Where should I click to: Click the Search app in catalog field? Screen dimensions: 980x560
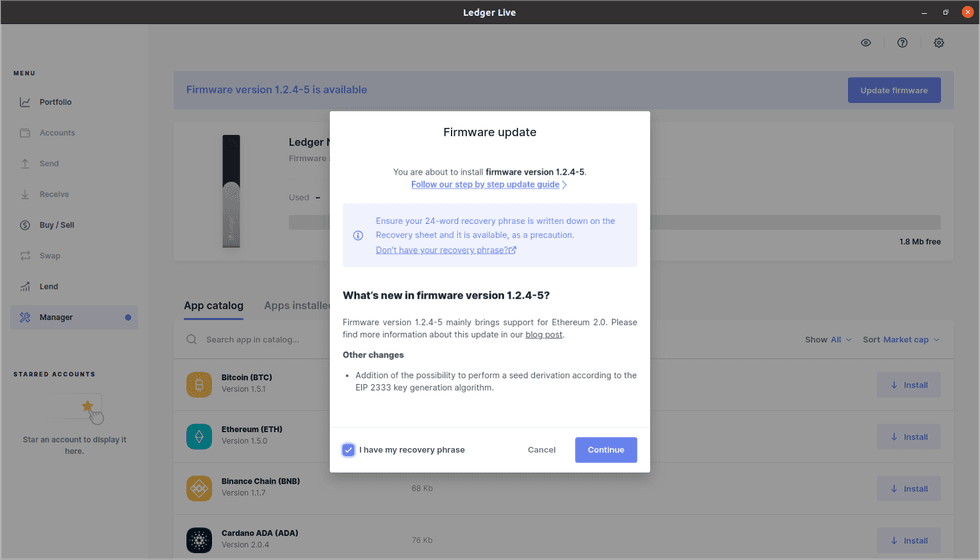252,339
